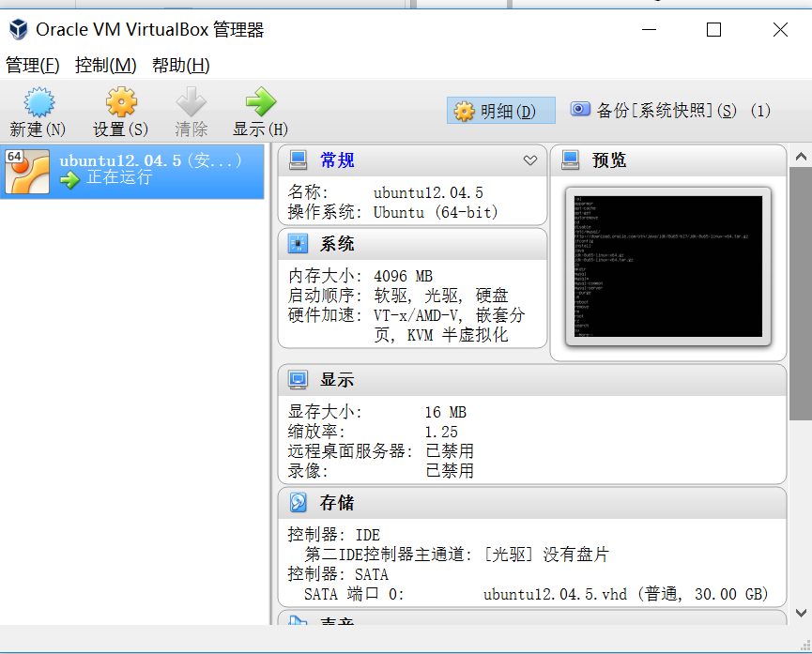Click the 控制器: SATA label
The width and height of the screenshot is (812, 654).
338,574
